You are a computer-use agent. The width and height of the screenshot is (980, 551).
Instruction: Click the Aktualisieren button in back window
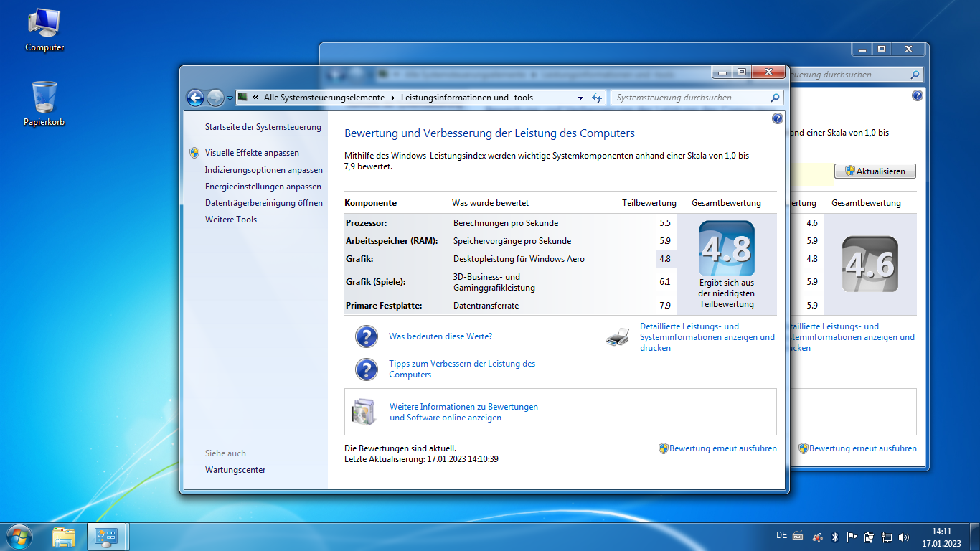pos(875,171)
